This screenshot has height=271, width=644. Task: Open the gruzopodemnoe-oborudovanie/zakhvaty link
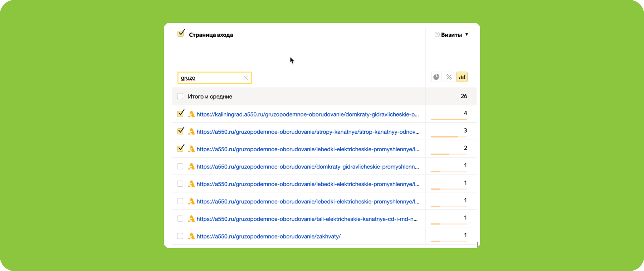tap(268, 236)
